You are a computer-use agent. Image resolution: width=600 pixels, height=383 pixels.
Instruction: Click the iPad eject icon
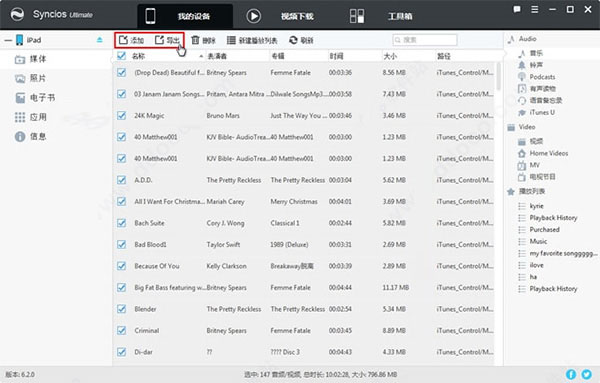tap(99, 39)
